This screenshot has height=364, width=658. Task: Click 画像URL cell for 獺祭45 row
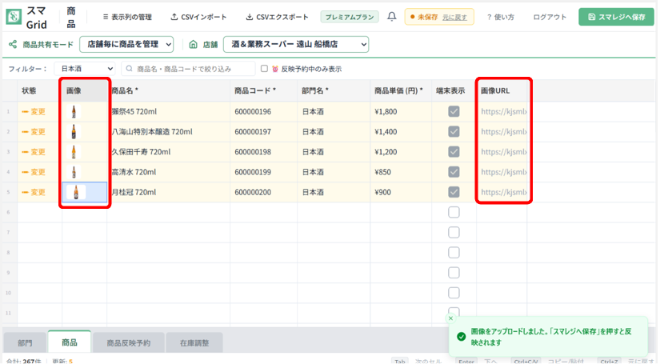[501, 111]
